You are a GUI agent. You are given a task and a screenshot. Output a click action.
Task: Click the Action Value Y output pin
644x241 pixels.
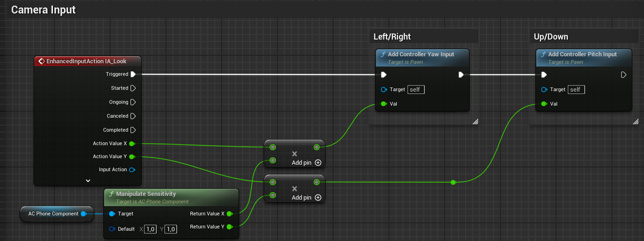[132, 157]
